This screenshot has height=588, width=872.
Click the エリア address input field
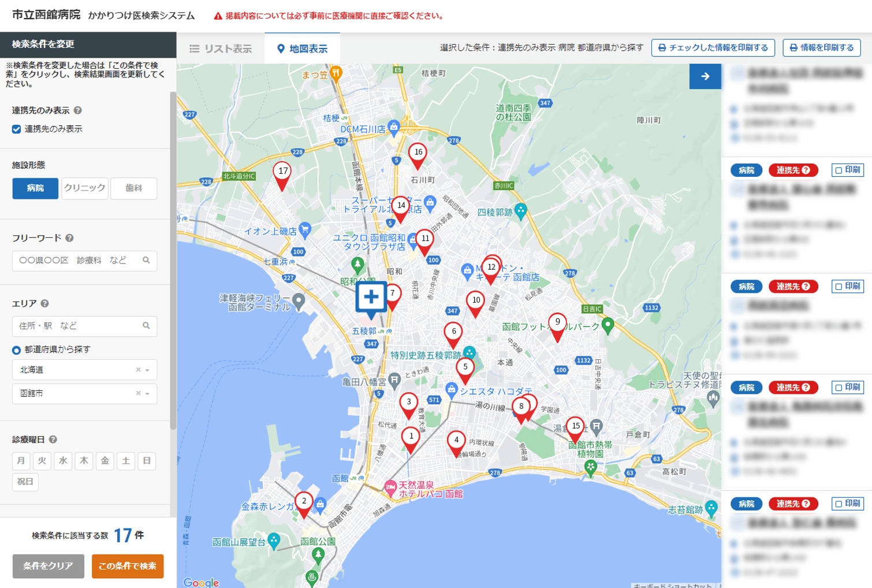click(78, 326)
